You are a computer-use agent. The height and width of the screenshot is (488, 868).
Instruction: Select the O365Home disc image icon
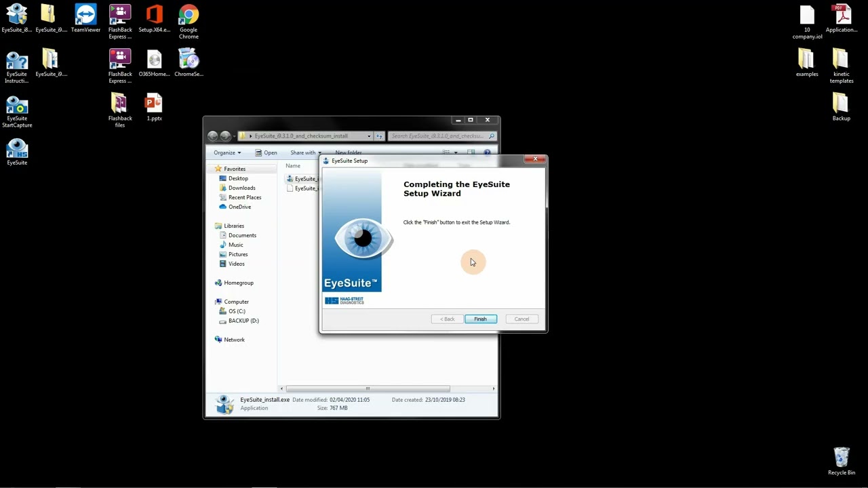coord(154,62)
